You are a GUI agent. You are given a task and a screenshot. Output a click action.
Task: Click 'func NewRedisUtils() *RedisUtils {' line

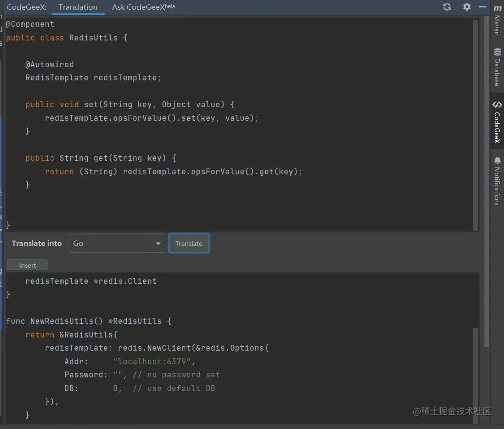pyautogui.click(x=88, y=321)
